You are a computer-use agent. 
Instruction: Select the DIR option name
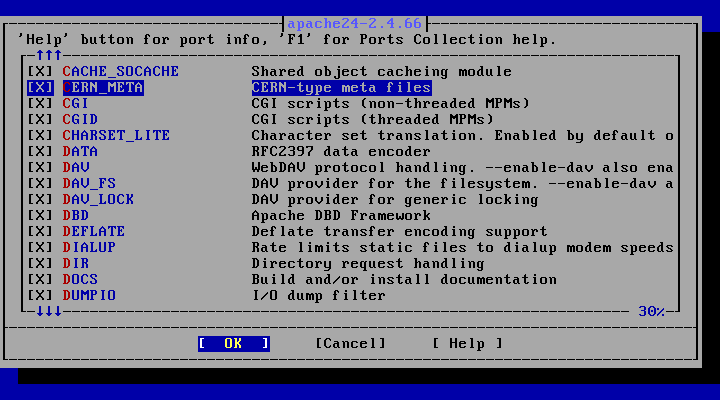76,264
